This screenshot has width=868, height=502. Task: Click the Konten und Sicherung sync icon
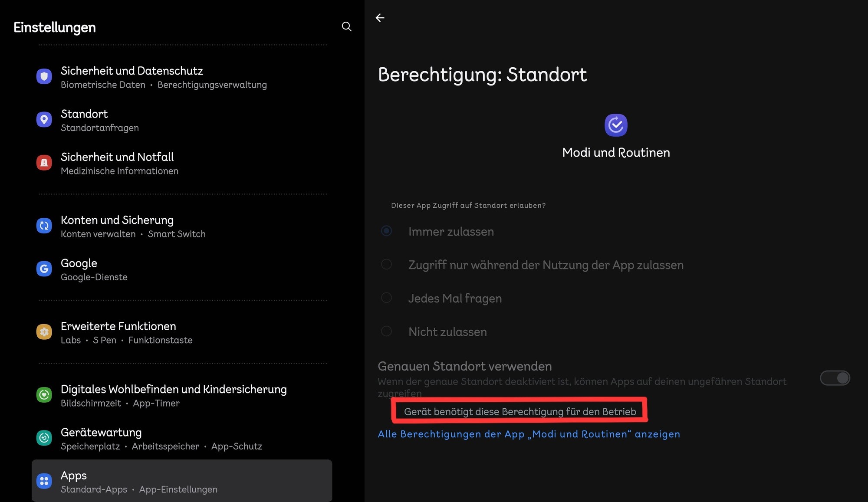tap(44, 226)
